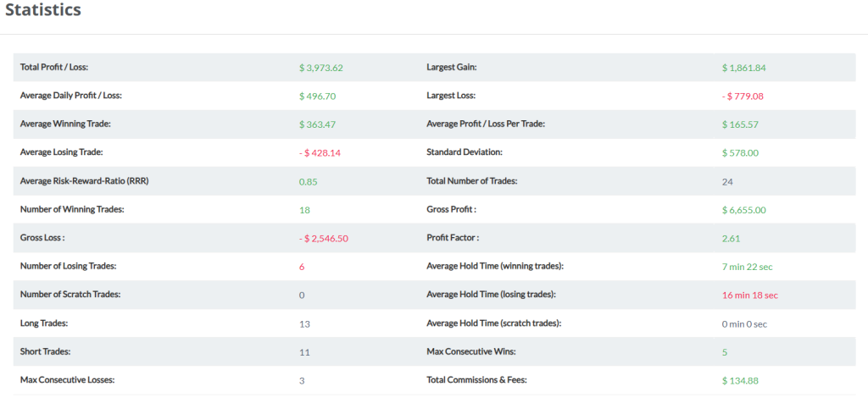
Task: Click the $ 165.57 value
Action: point(740,124)
